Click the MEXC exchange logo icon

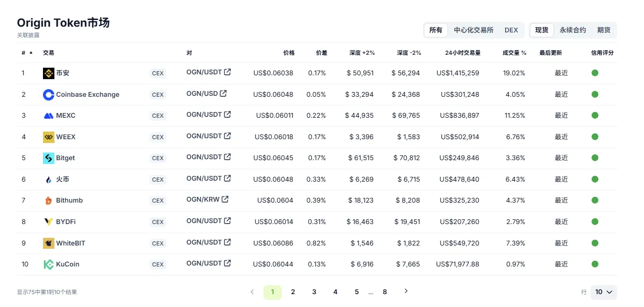coord(48,116)
